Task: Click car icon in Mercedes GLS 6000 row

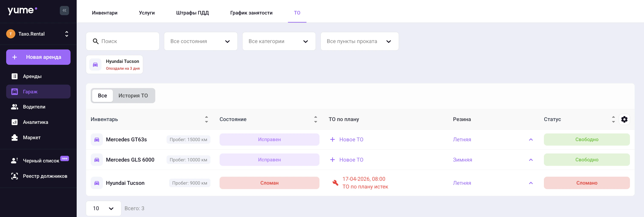Action: point(97,160)
